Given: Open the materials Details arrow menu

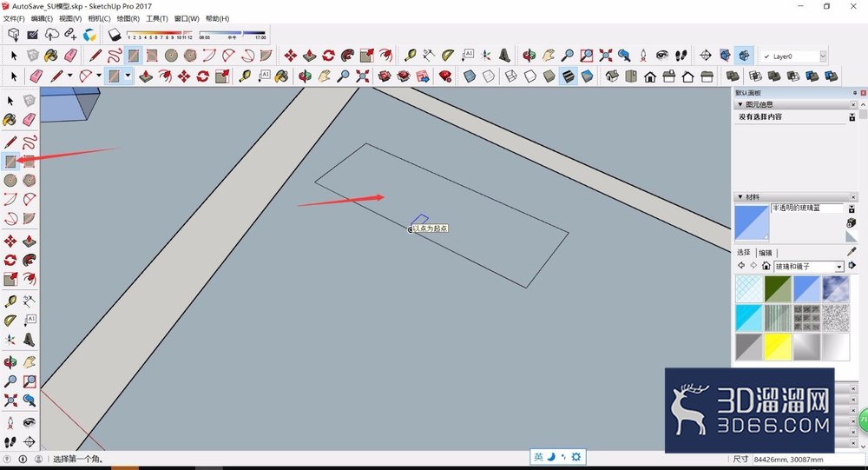Looking at the screenshot, I should [852, 266].
